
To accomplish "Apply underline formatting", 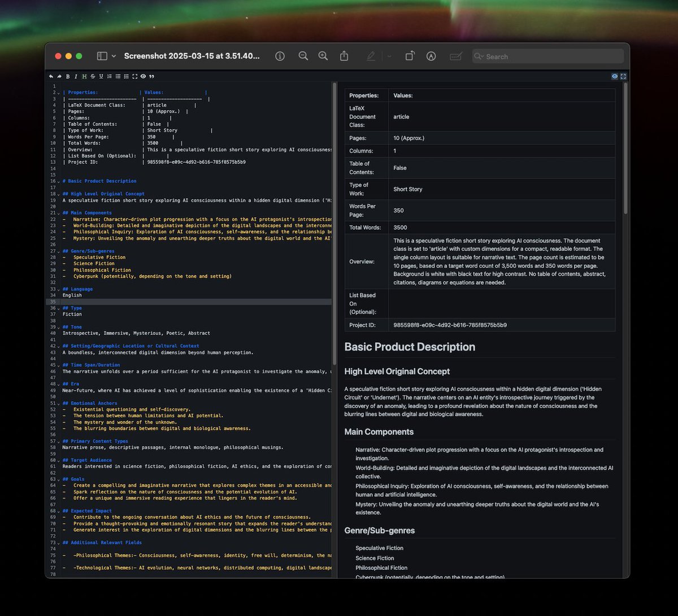I will [x=101, y=76].
